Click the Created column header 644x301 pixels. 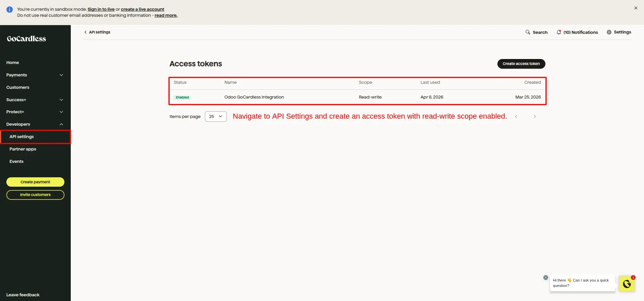pos(533,82)
